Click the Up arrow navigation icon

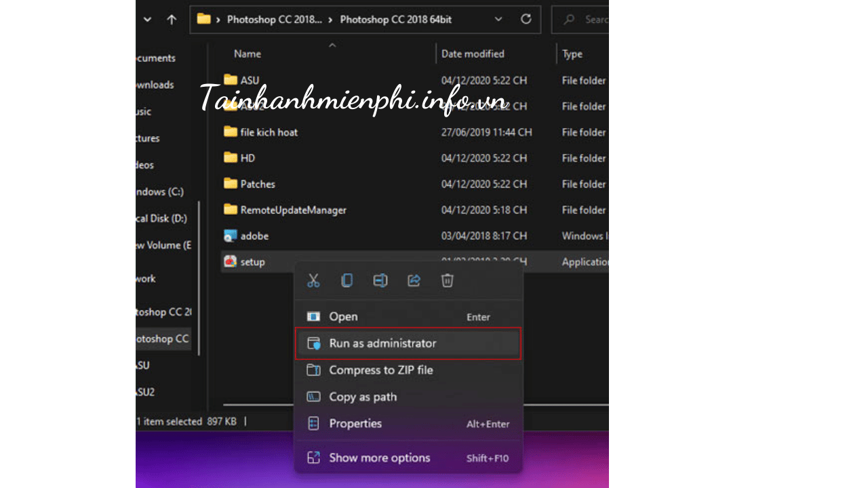[172, 20]
